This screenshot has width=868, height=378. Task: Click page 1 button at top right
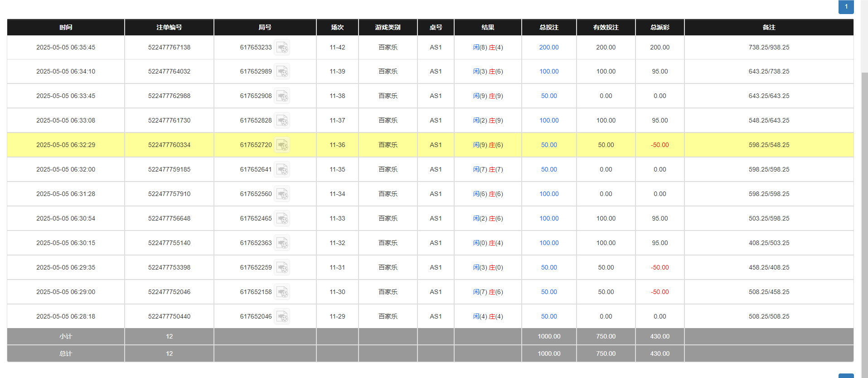click(x=846, y=7)
